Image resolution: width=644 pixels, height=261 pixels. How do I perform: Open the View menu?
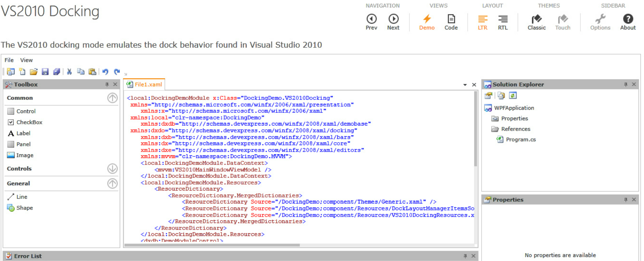(26, 60)
